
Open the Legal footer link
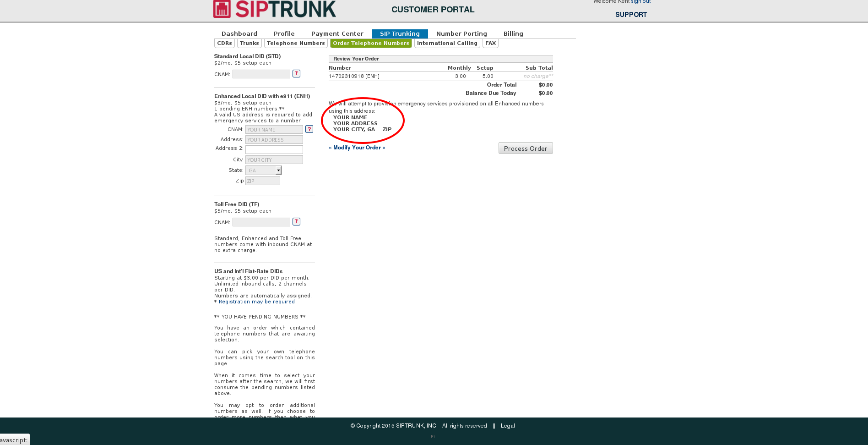[508, 426]
